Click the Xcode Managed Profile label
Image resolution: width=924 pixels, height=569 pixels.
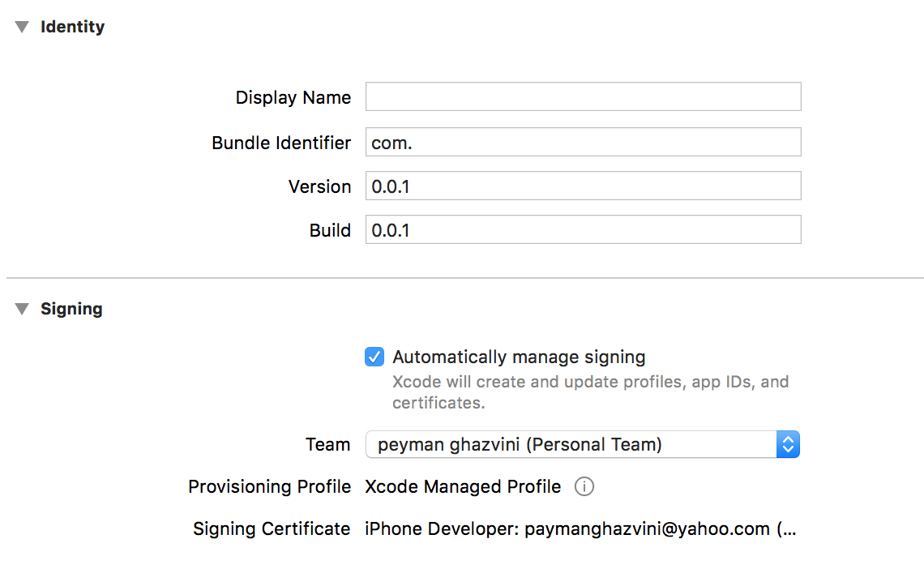(x=463, y=486)
